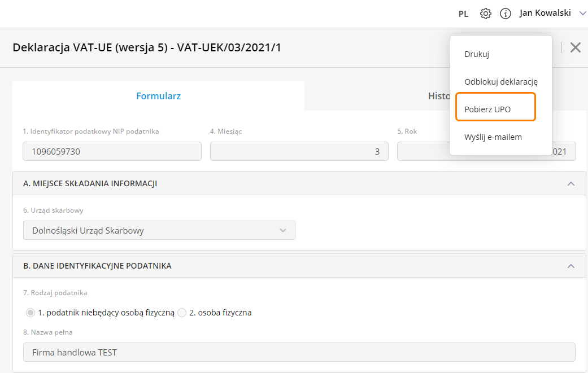Choose Drukuj from the menu
Image resolution: width=588 pixels, height=373 pixels.
(476, 54)
